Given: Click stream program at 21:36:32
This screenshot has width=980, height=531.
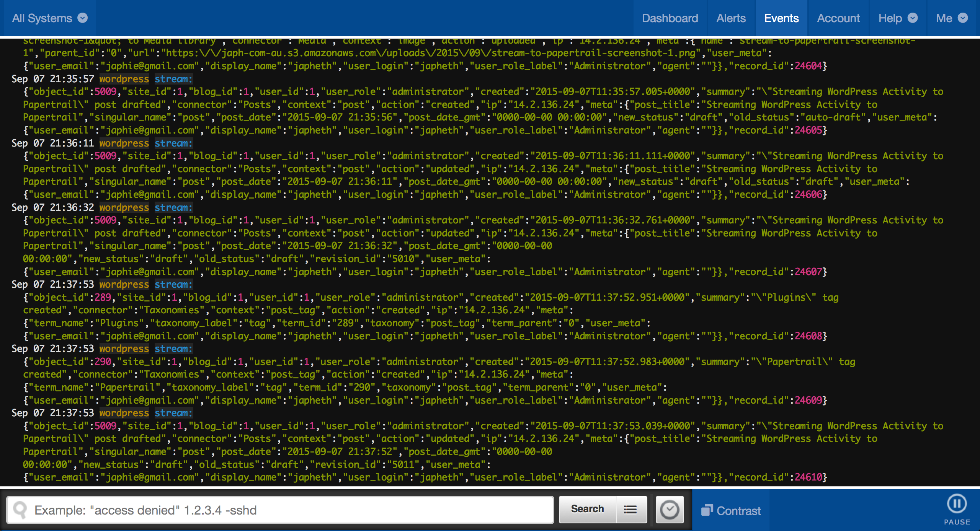Looking at the screenshot, I should point(173,207).
